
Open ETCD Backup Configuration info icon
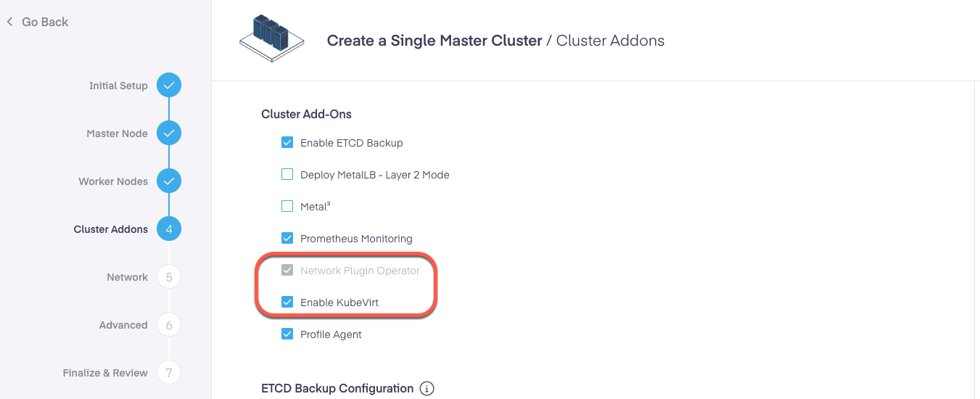point(427,389)
